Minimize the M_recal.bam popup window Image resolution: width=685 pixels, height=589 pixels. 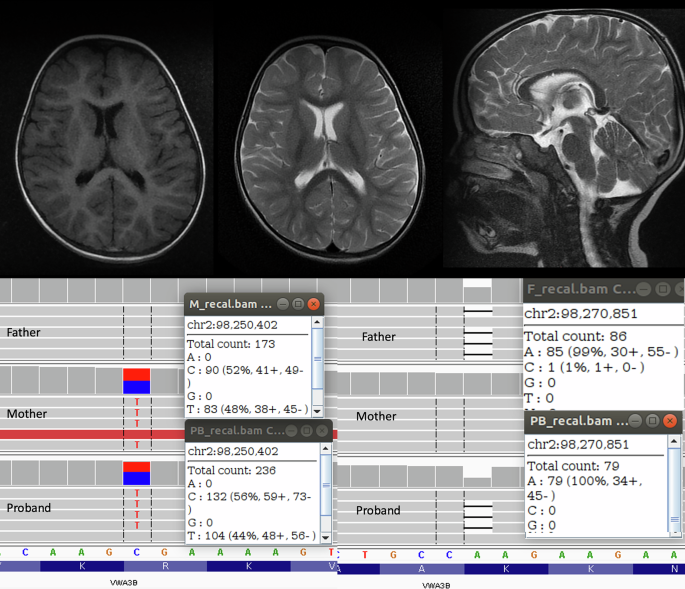(283, 303)
